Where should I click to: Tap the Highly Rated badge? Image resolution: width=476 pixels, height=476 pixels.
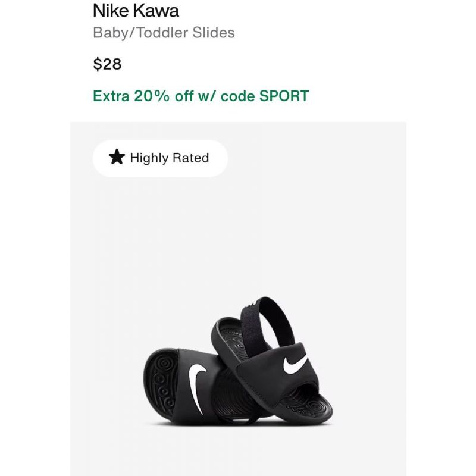coord(160,158)
